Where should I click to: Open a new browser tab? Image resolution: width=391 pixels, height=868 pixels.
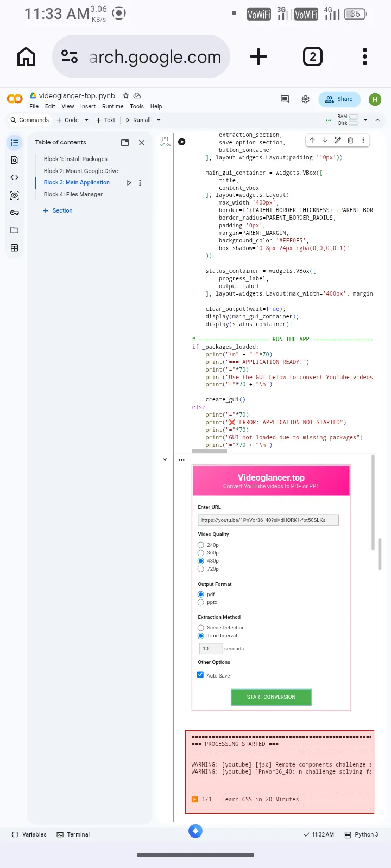(x=258, y=56)
